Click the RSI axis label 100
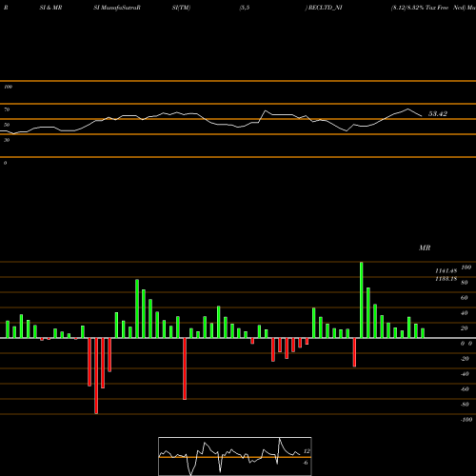The height and width of the screenshot is (476, 476). tap(9, 87)
